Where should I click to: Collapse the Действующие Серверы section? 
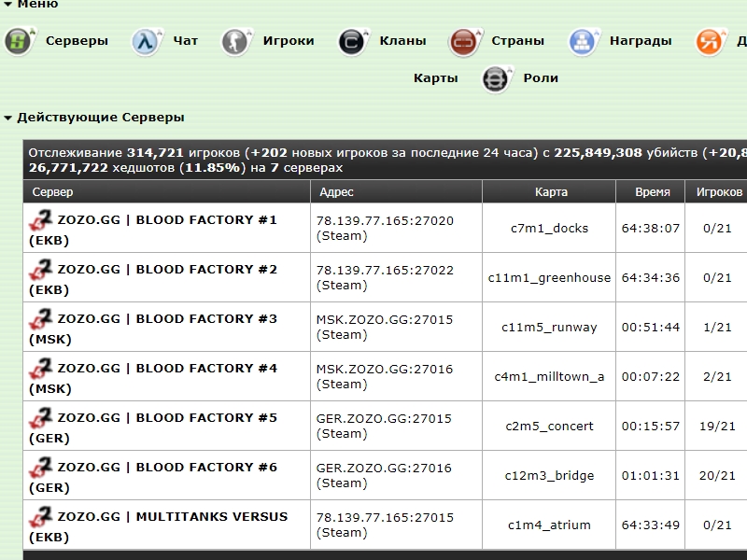pos(8,118)
